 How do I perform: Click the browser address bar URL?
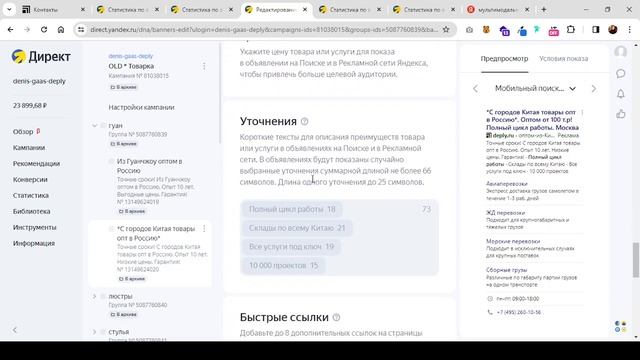[x=264, y=29]
